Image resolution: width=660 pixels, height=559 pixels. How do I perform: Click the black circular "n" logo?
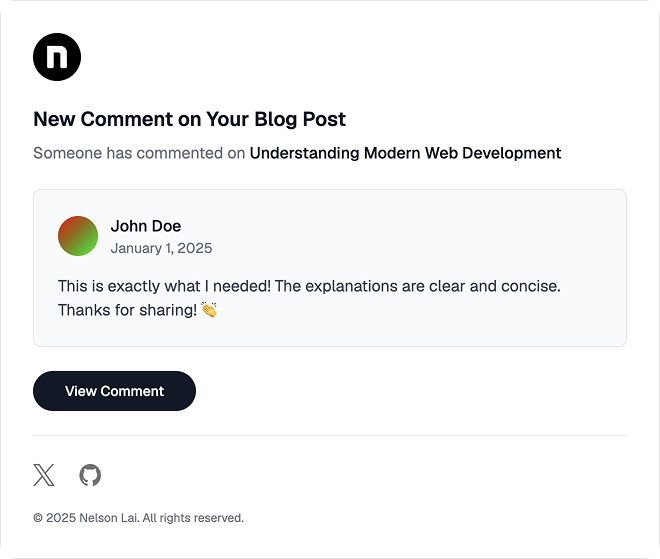point(57,57)
